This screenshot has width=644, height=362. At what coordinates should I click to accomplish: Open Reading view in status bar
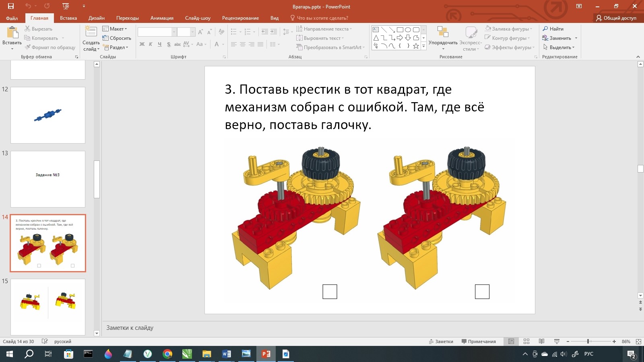(x=541, y=341)
